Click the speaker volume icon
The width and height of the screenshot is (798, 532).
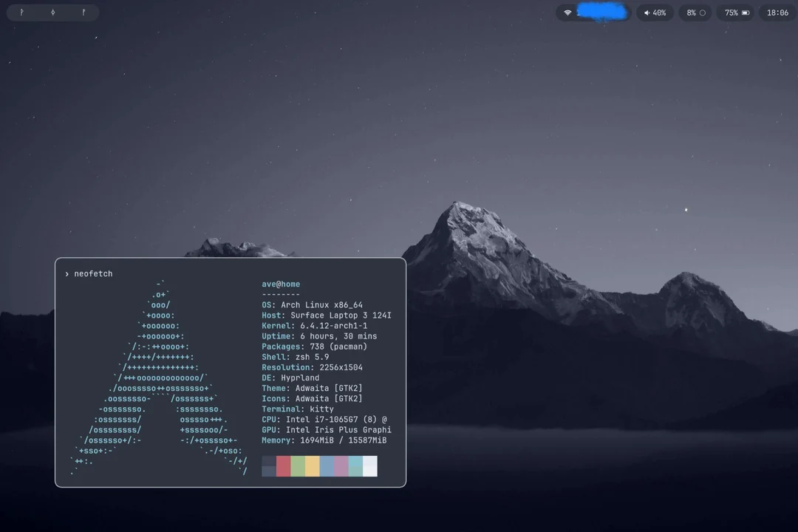coord(647,13)
